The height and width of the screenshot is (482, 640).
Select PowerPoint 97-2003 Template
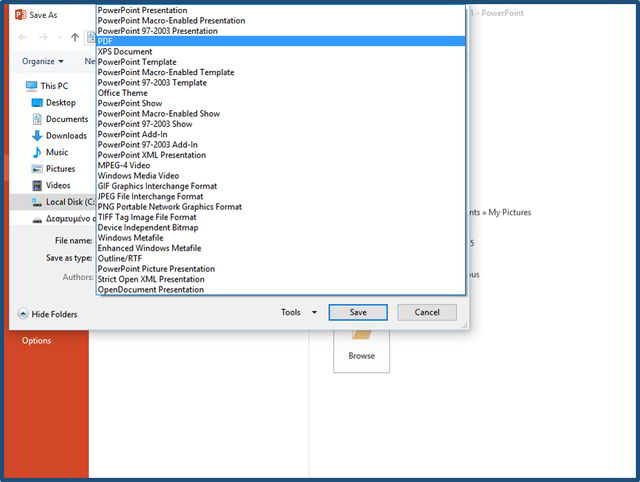click(x=281, y=82)
